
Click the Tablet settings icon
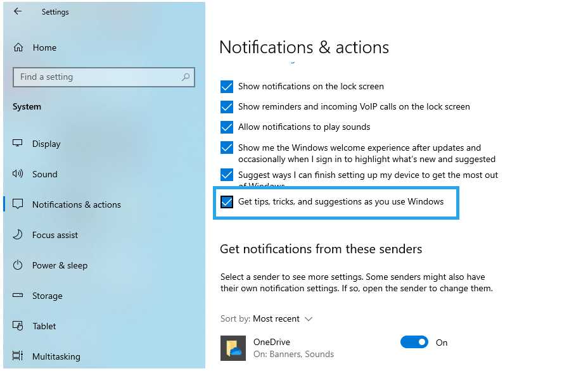click(19, 326)
